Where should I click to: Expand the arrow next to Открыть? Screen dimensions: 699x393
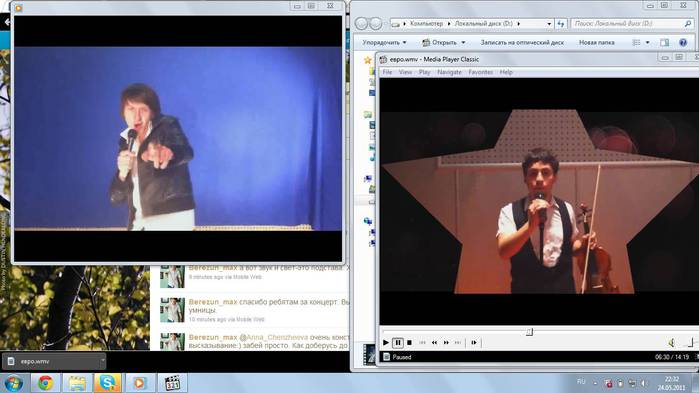463,42
